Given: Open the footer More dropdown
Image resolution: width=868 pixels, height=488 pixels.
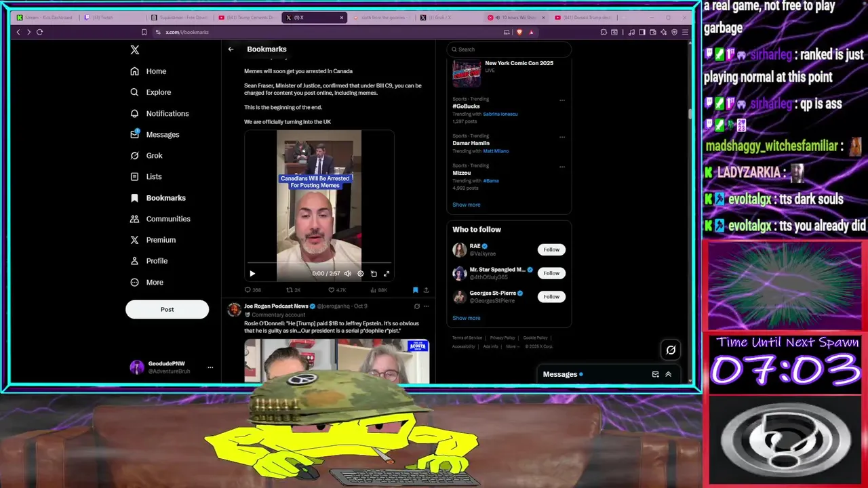Looking at the screenshot, I should click(513, 346).
